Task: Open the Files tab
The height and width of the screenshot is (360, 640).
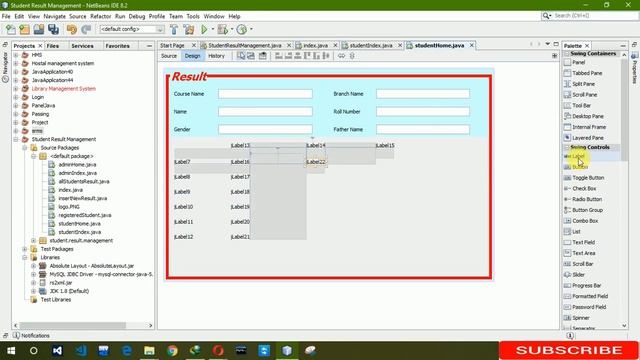Action: (x=53, y=46)
